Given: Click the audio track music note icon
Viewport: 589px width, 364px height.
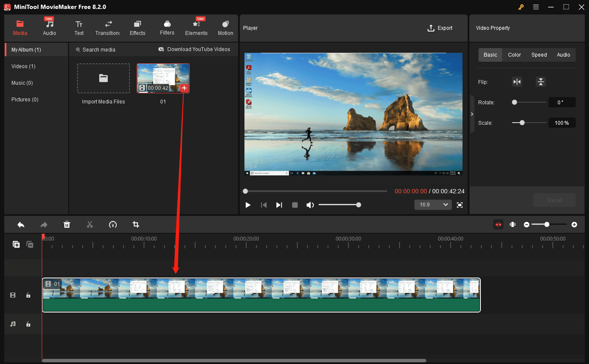Looking at the screenshot, I should [x=13, y=324].
